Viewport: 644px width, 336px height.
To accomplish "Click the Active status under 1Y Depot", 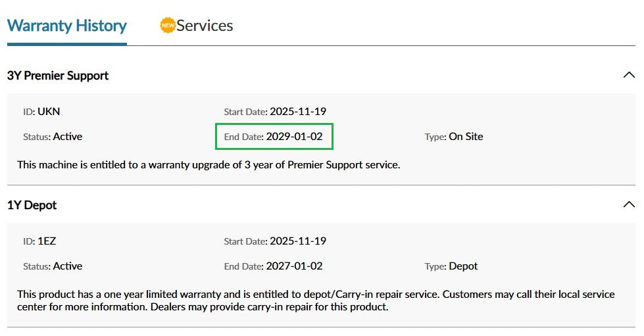I will [x=68, y=266].
